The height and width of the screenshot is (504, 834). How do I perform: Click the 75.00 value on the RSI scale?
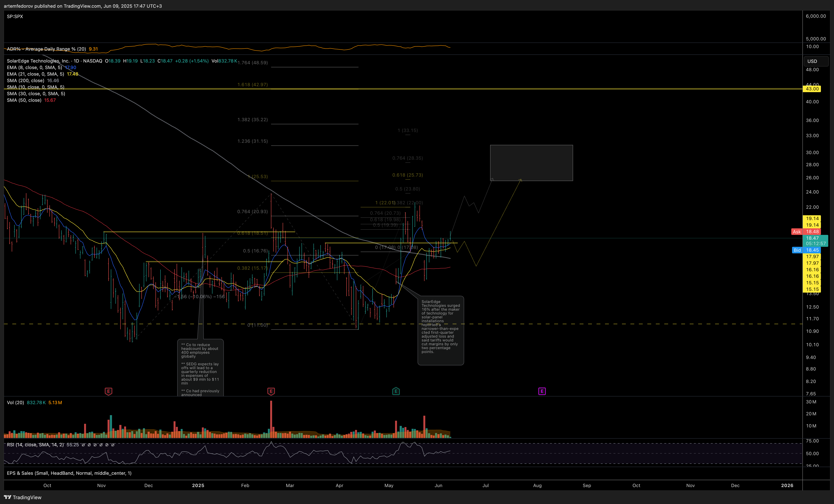coord(812,441)
